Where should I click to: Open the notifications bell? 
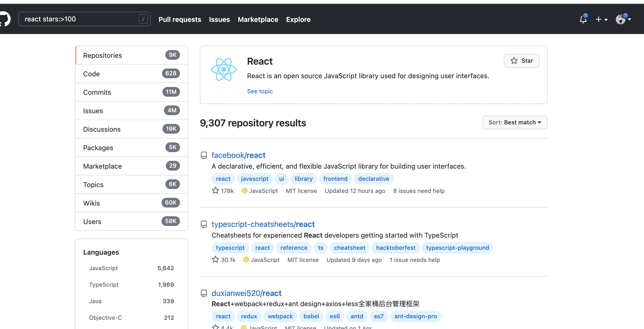click(583, 19)
